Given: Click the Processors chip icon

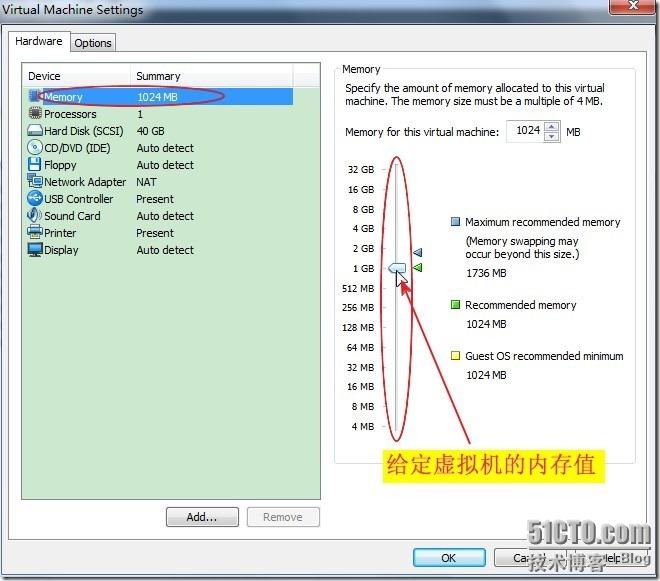Looking at the screenshot, I should [35, 113].
